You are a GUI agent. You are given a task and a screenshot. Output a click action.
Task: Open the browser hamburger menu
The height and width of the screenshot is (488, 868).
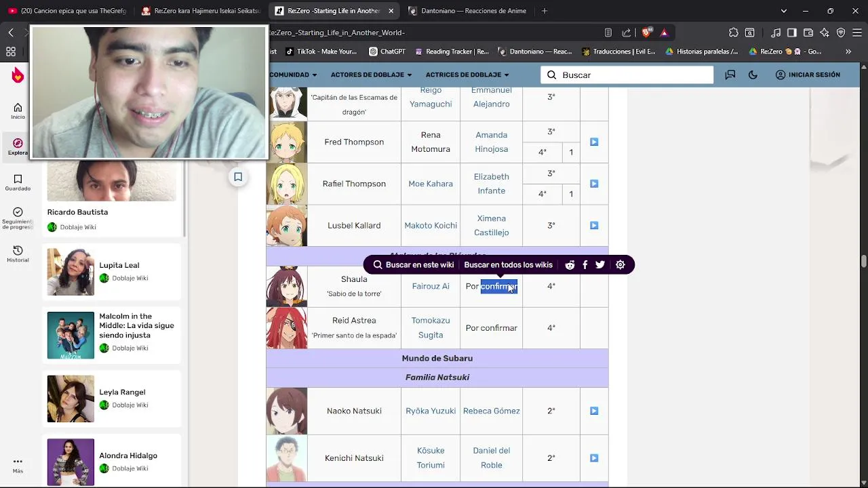click(857, 33)
